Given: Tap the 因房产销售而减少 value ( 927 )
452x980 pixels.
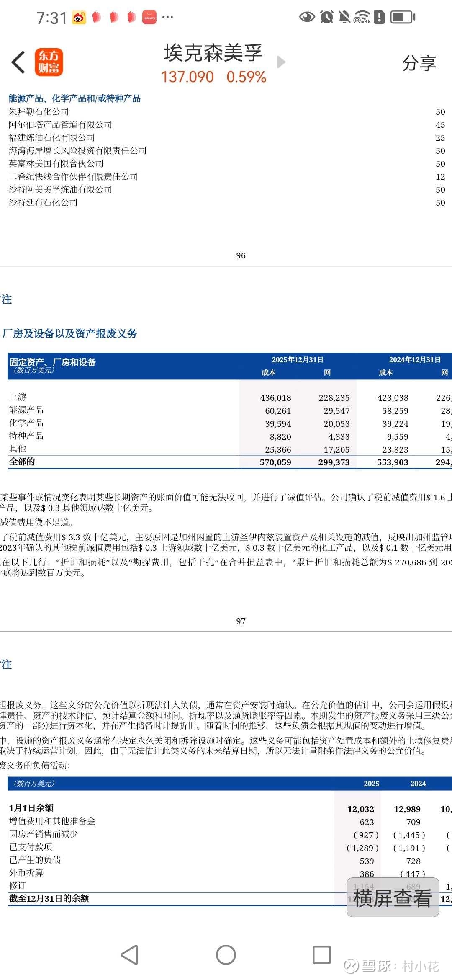Looking at the screenshot, I should (366, 835).
